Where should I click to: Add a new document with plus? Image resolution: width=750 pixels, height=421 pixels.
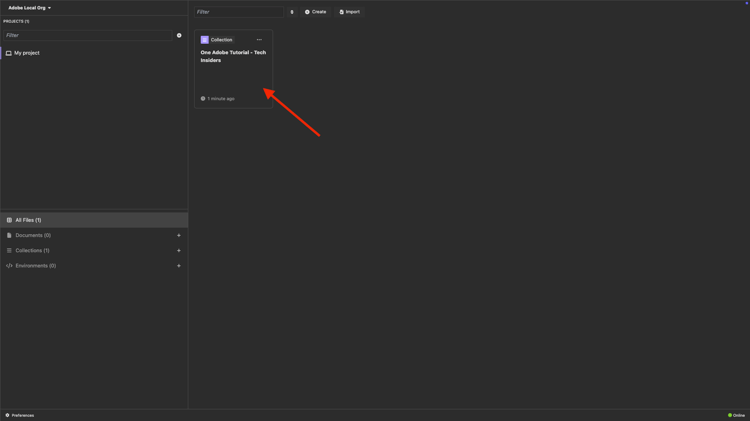[x=179, y=235]
